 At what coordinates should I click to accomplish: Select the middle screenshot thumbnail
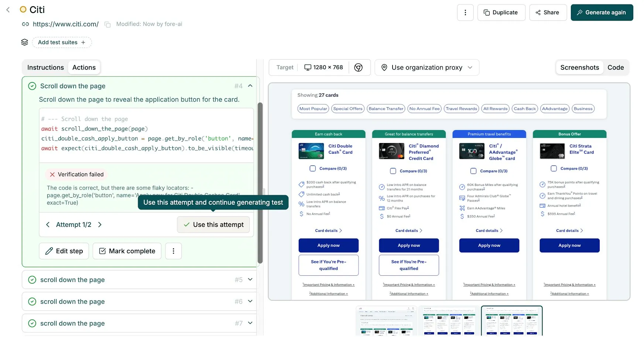pos(449,321)
